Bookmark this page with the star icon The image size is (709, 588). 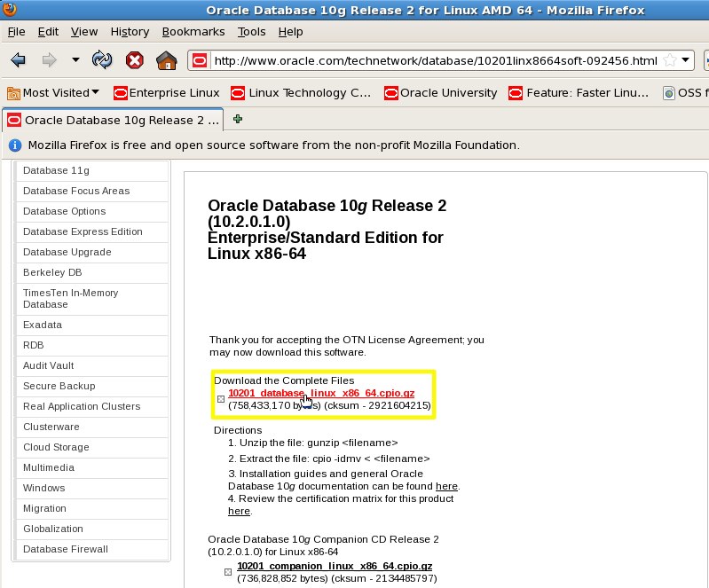(x=670, y=60)
